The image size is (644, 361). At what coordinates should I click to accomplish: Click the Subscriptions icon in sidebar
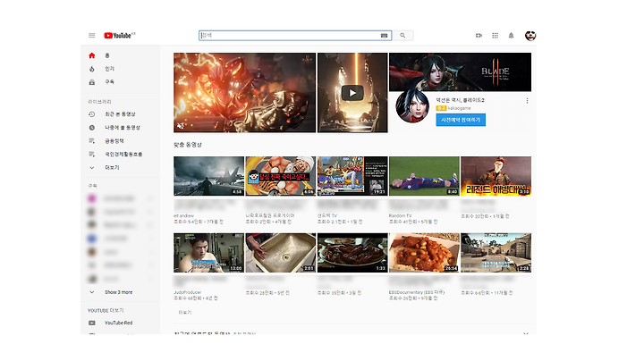(92, 82)
